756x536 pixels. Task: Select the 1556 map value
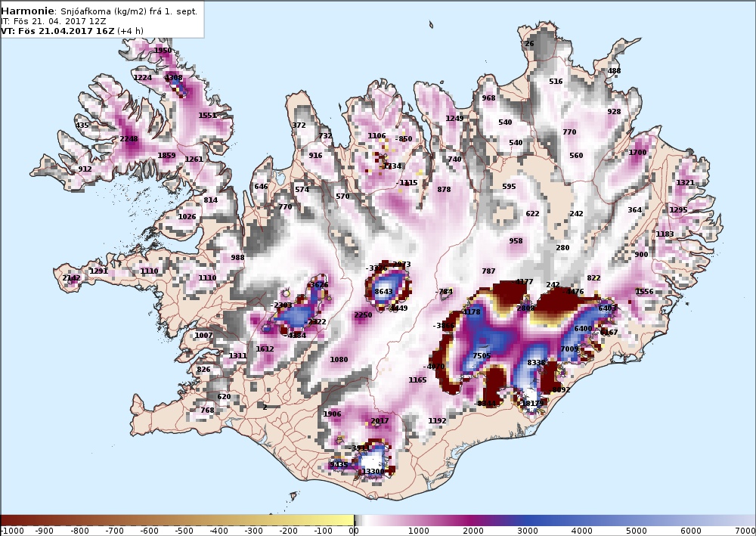[x=644, y=292]
